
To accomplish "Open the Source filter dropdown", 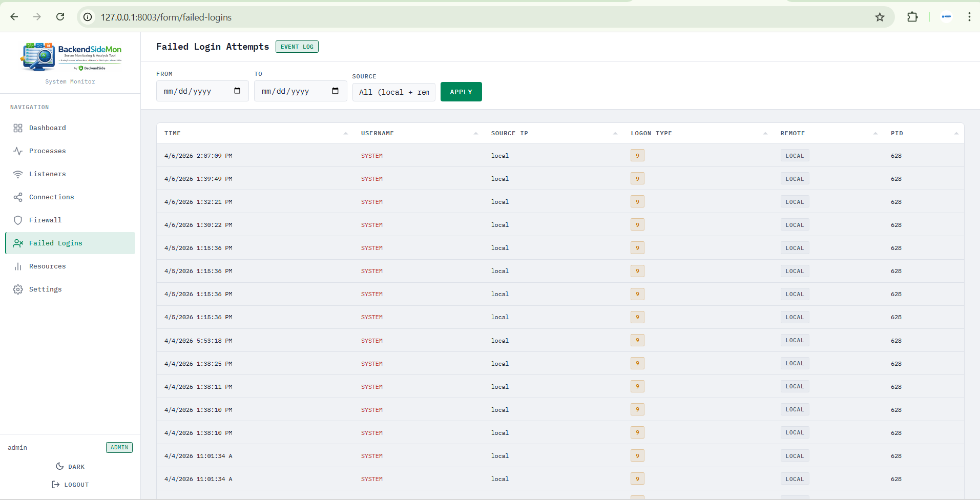I will click(393, 92).
